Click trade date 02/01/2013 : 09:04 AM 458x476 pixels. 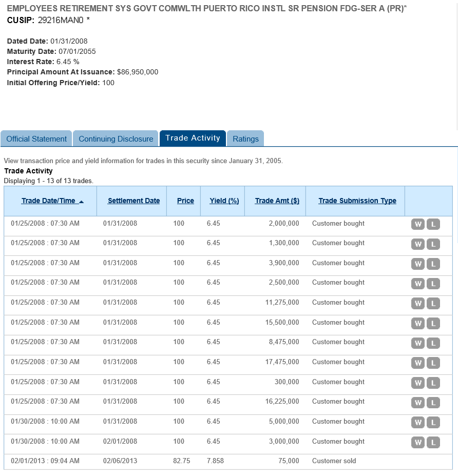pos(45,461)
